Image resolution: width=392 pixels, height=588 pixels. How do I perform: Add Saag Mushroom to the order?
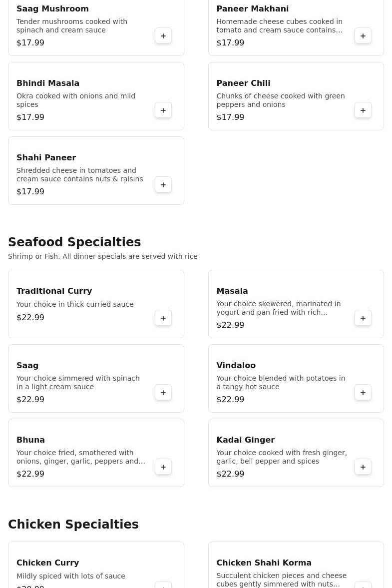(x=163, y=36)
